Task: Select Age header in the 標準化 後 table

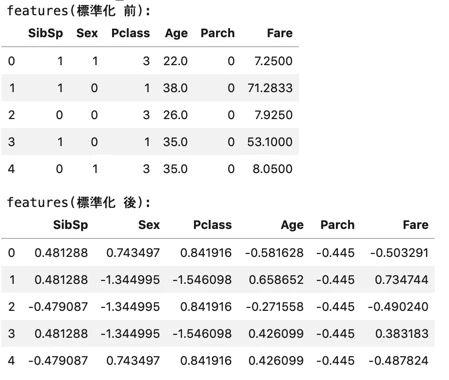Action: (x=292, y=225)
